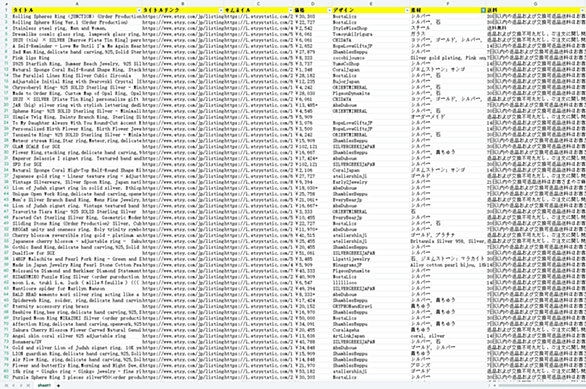
Task: Select the "EveryBearJp" cell in Men's Silver Branch row
Action: pyautogui.click(x=371, y=200)
